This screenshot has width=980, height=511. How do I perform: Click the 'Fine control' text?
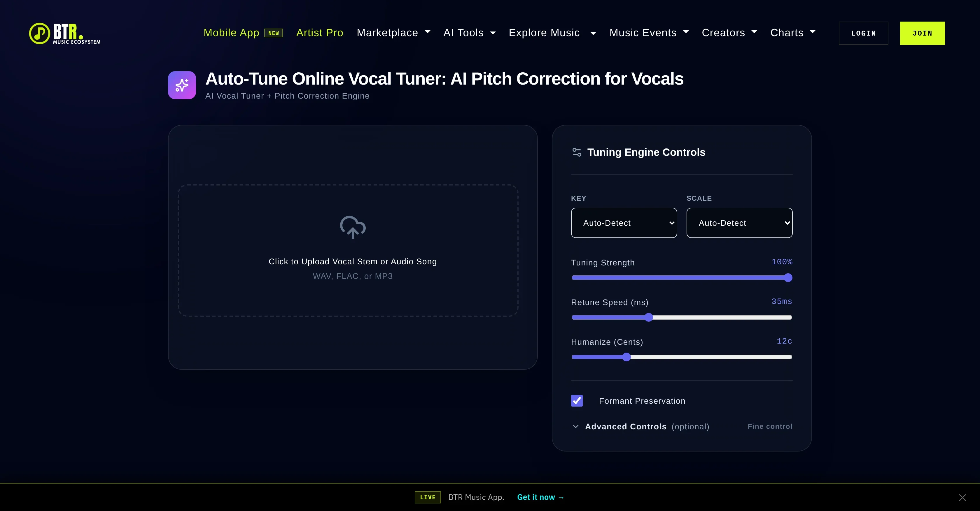(x=770, y=426)
